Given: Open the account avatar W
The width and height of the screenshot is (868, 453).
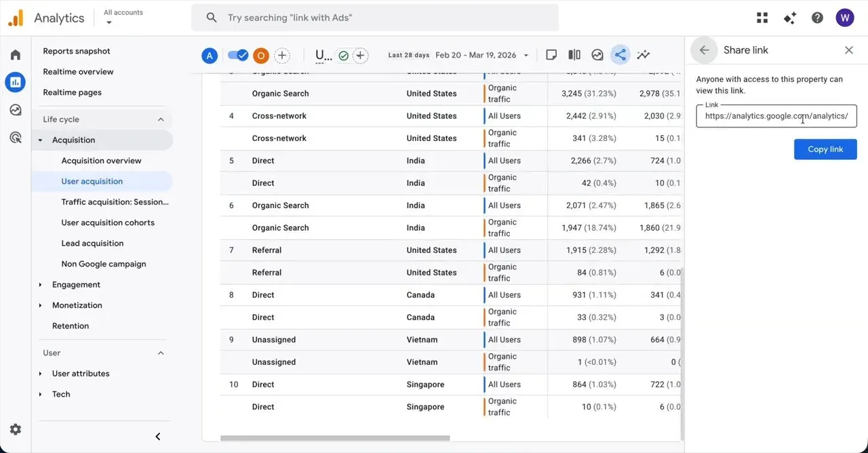Looking at the screenshot, I should (x=845, y=18).
